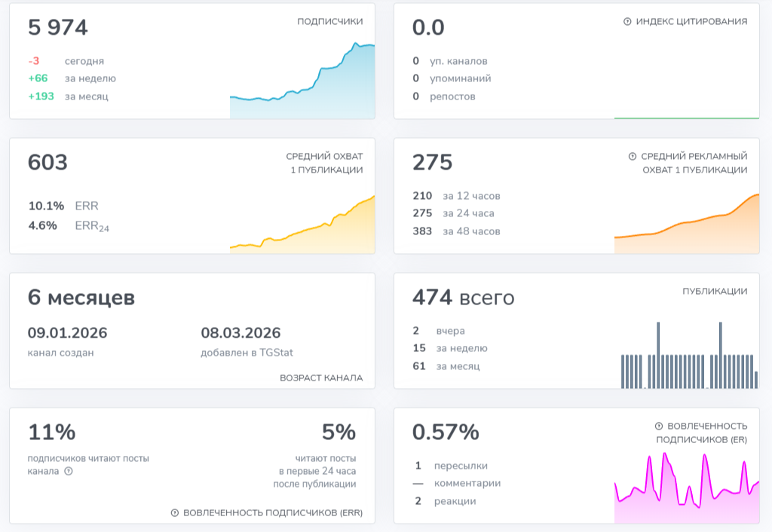The height and width of the screenshot is (532, 772).
Task: Click the yellow average reach chart
Action: tap(302, 225)
